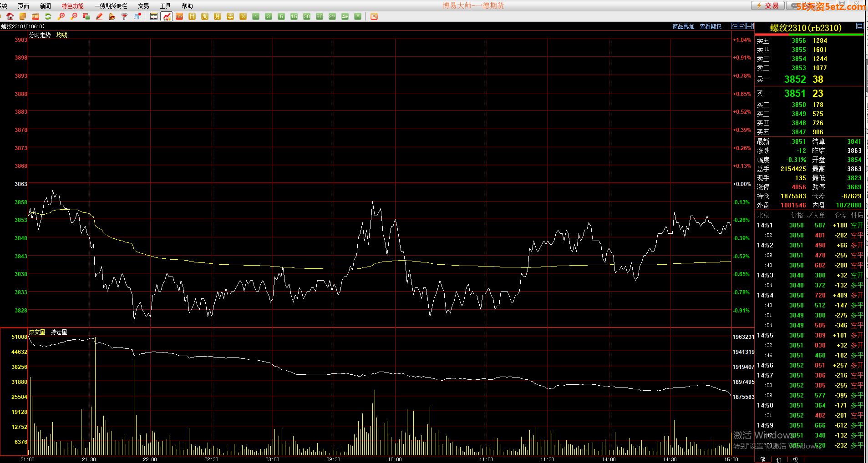Open the 交易 menu in menu bar
The width and height of the screenshot is (868, 463).
tap(143, 6)
